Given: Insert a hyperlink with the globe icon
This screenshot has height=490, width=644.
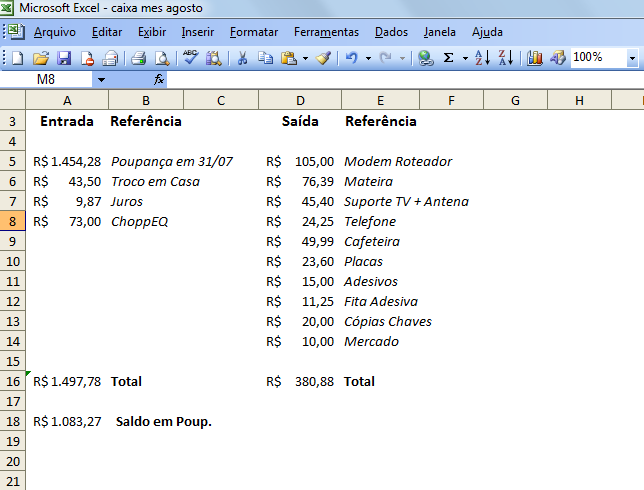Looking at the screenshot, I should [426, 58].
